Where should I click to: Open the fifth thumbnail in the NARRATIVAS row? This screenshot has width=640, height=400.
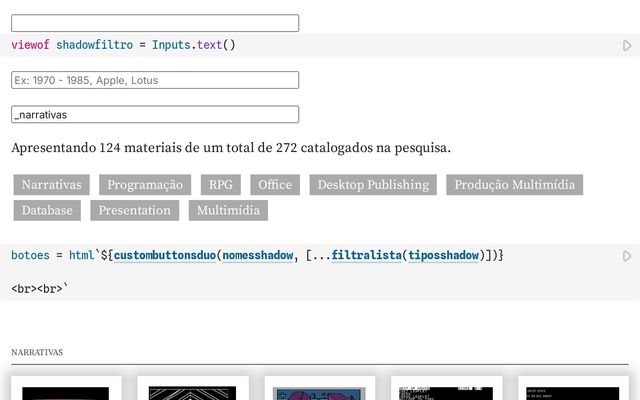coord(573,388)
